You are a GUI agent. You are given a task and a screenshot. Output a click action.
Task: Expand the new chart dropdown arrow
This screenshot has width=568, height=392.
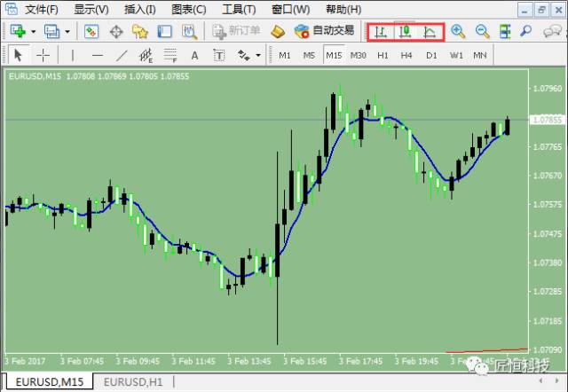35,31
